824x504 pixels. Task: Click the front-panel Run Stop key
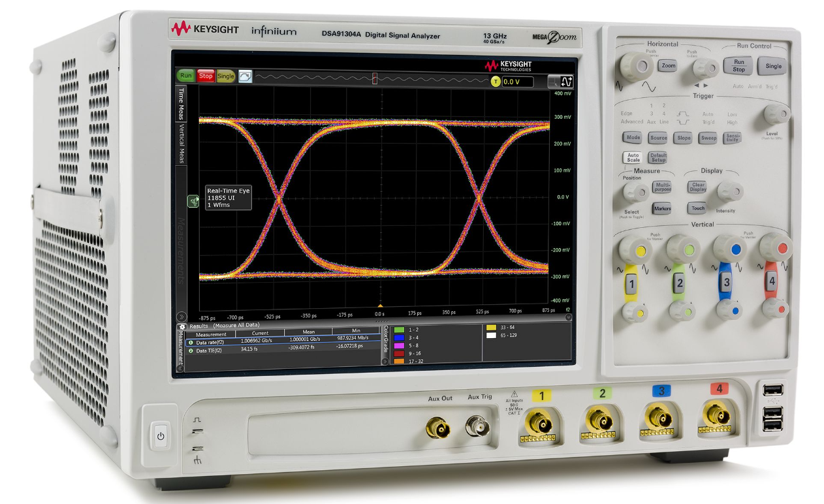click(738, 66)
